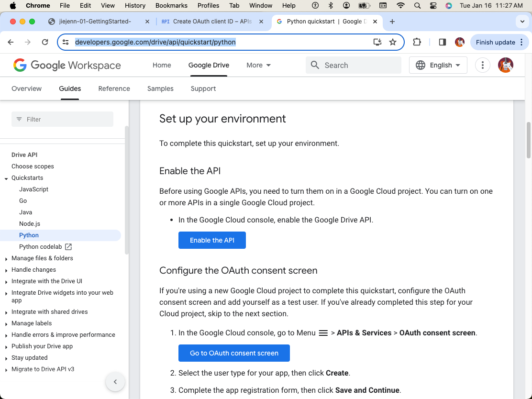Click the Google Workspace logo
The width and height of the screenshot is (532, 399).
point(67,65)
